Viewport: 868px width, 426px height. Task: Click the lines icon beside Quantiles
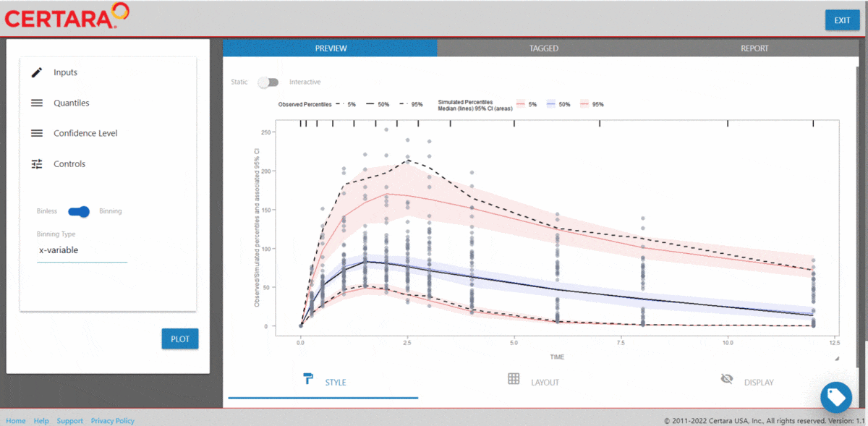point(37,103)
